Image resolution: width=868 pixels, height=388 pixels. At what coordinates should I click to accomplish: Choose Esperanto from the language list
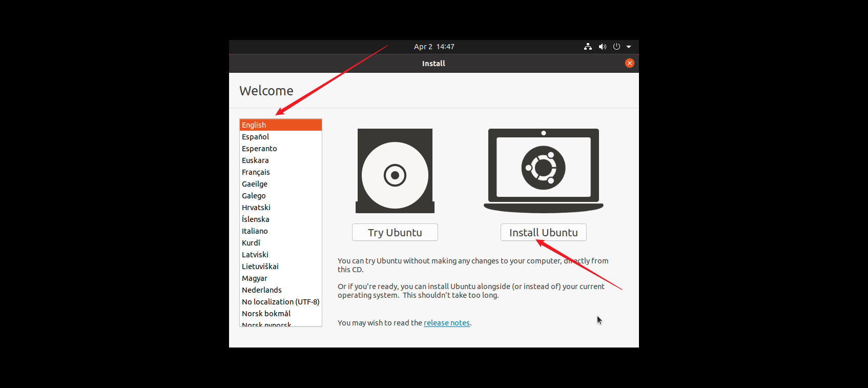coord(281,149)
